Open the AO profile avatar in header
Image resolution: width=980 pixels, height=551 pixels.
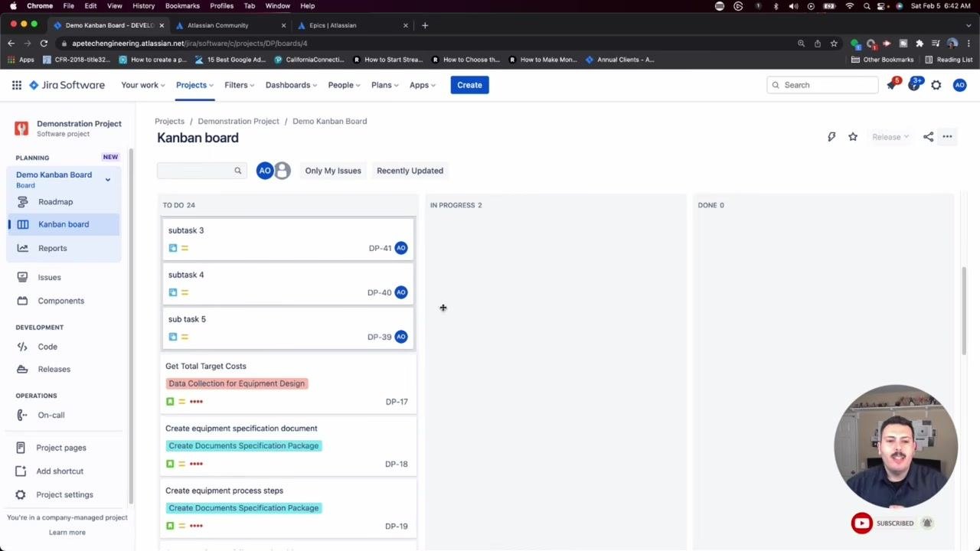point(959,85)
